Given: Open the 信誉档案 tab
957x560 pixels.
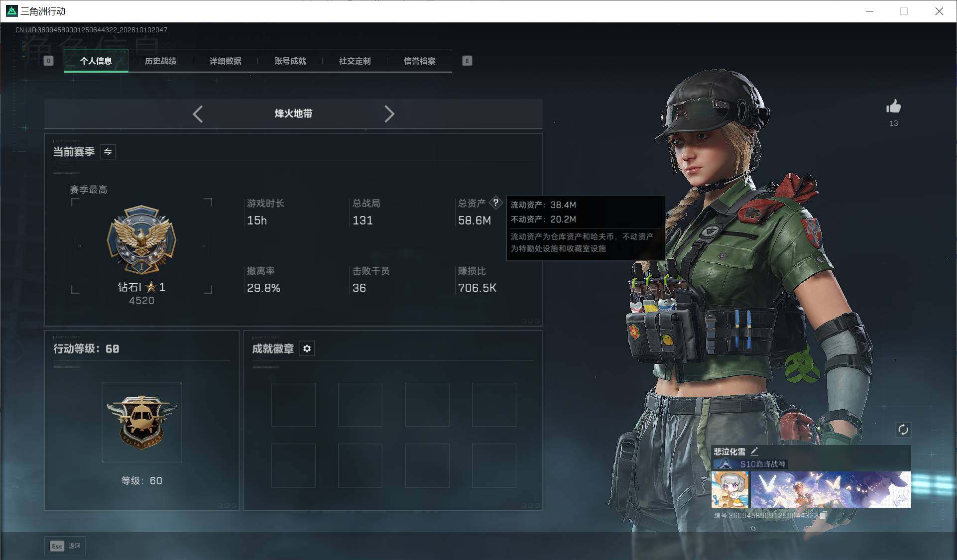Looking at the screenshot, I should pos(420,61).
